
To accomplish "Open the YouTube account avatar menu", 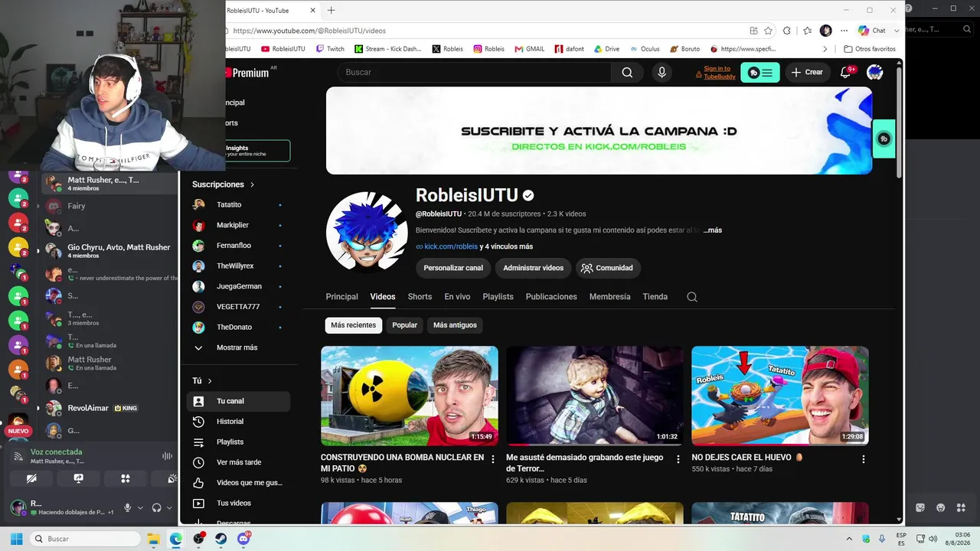I will [874, 72].
